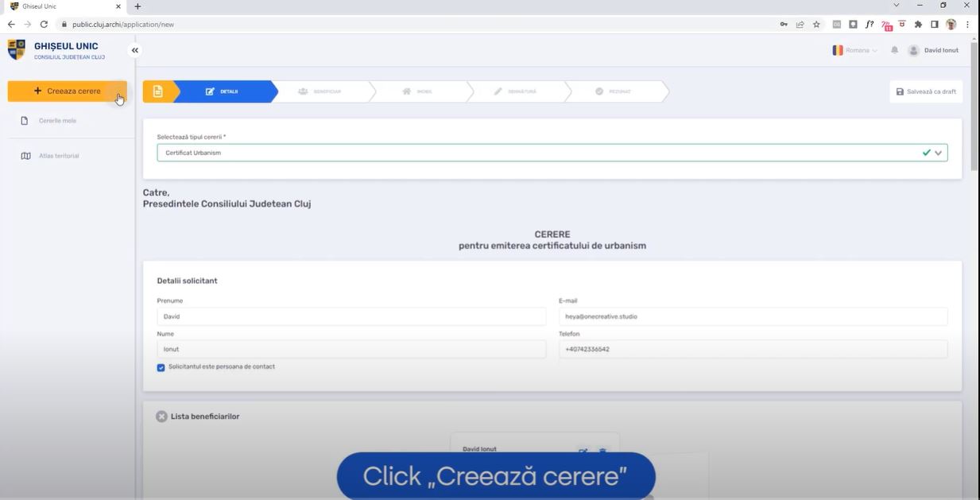Open the tab search chevron

point(897,6)
